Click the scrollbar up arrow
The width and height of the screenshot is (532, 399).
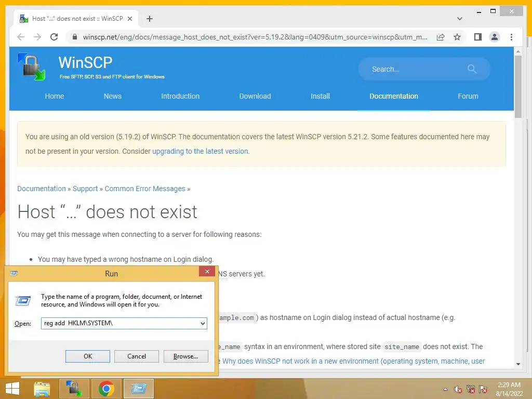518,51
